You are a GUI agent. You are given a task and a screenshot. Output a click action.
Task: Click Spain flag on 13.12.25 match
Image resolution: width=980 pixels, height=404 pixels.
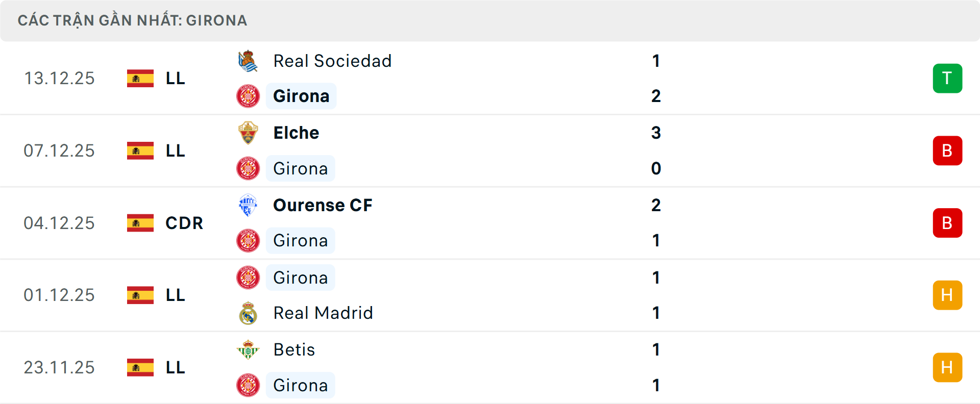140,79
